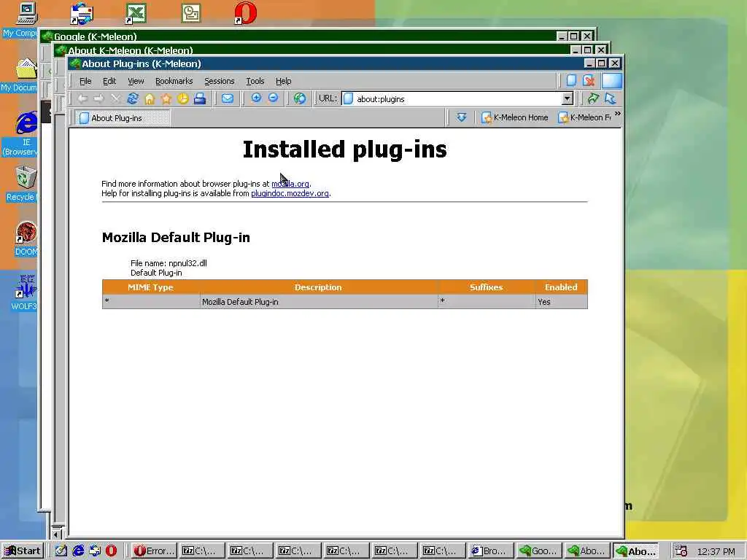747x560 pixels.
Task: Click the Mozilla Default Plug-in description cell
Action: click(318, 302)
